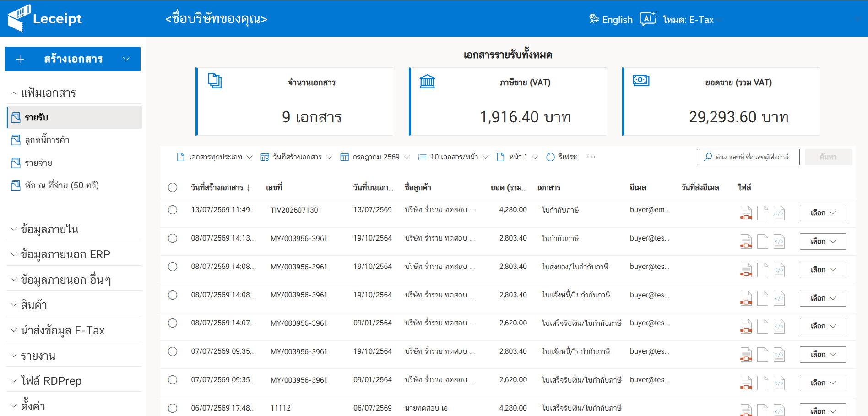Open XML icon in 08/07/2569 14:07 row
This screenshot has height=416, width=868.
pos(779,326)
